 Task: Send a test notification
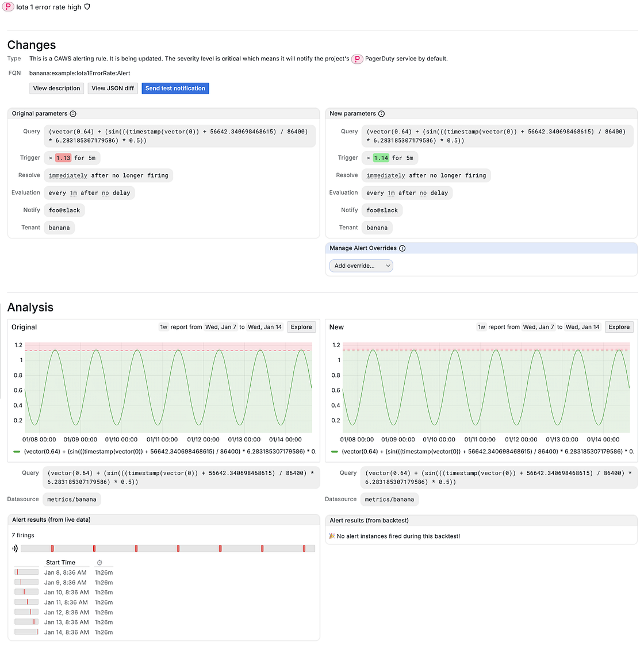point(175,89)
